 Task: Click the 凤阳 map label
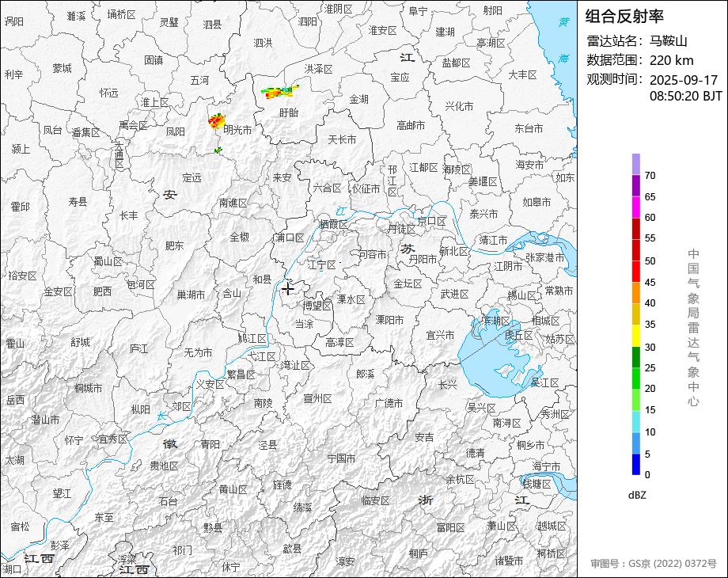point(176,131)
